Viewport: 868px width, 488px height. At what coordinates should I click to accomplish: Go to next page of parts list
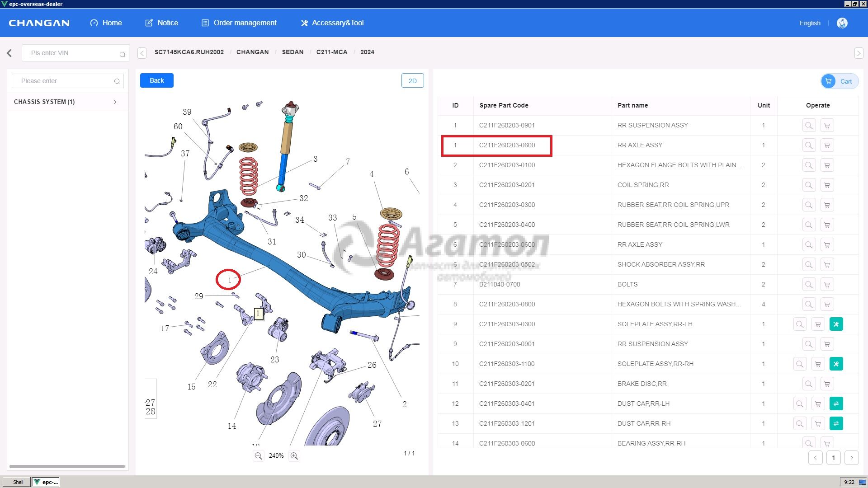[851, 458]
